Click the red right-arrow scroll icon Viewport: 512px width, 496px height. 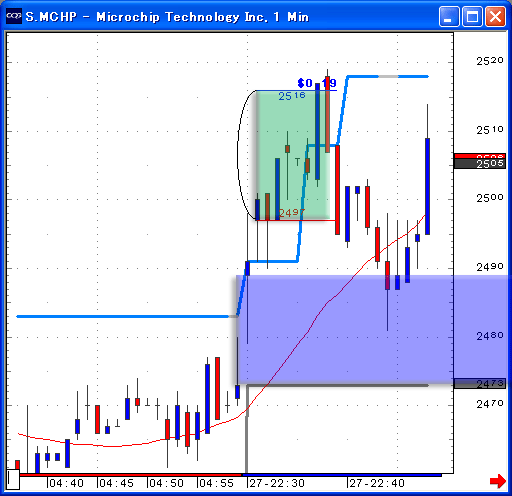click(x=498, y=481)
